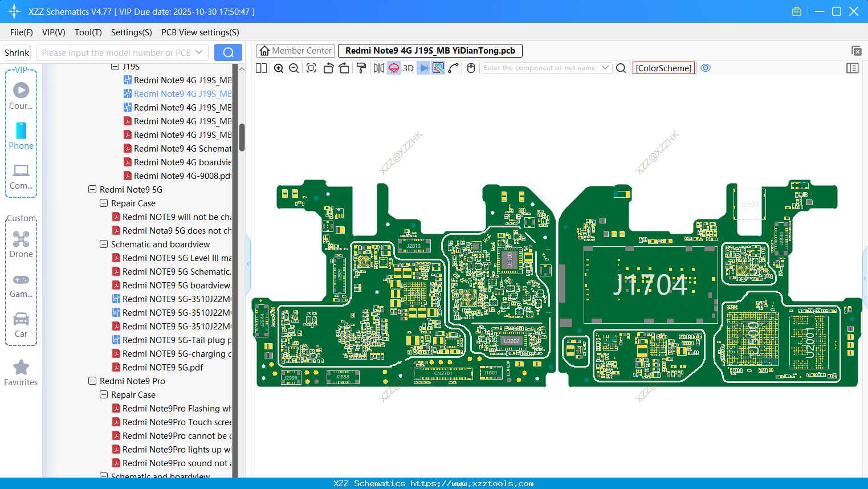Open the Drone category in sidebar
The image size is (868, 489).
[x=21, y=244]
